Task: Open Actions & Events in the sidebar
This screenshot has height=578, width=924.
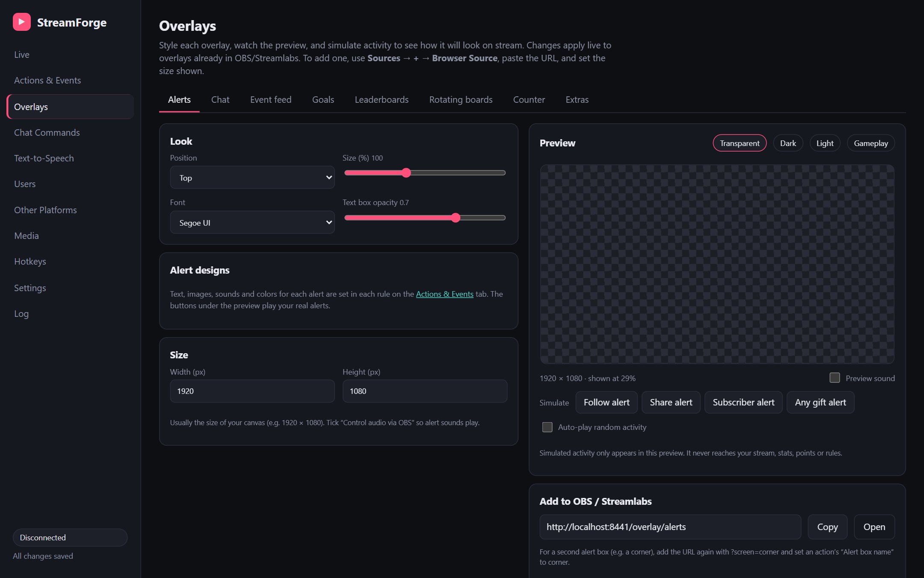Action: pos(70,80)
